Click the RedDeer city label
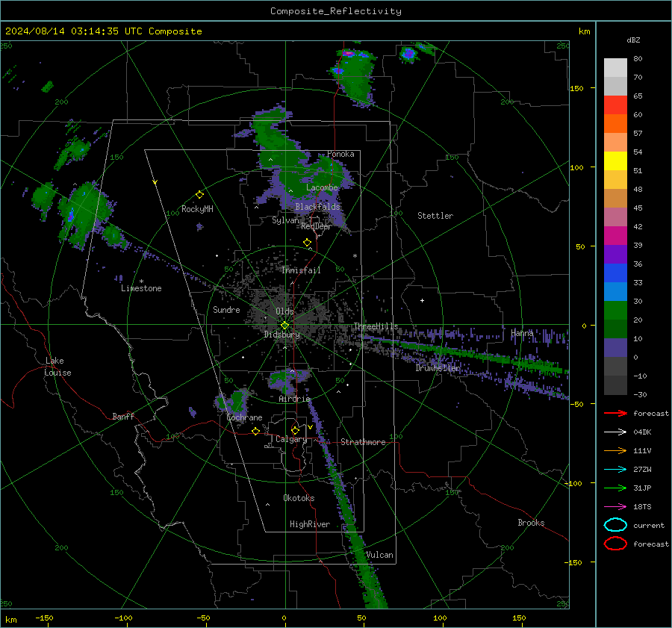The image size is (672, 628). [317, 226]
